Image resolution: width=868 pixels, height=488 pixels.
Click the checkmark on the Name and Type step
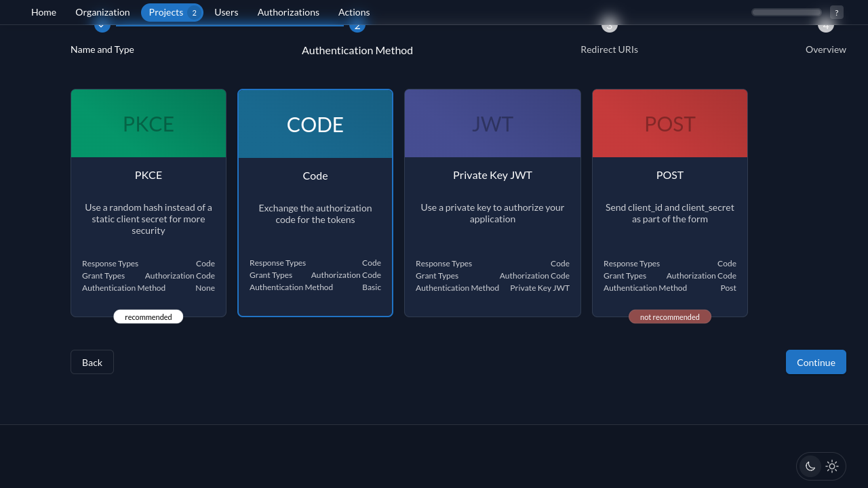point(102,24)
